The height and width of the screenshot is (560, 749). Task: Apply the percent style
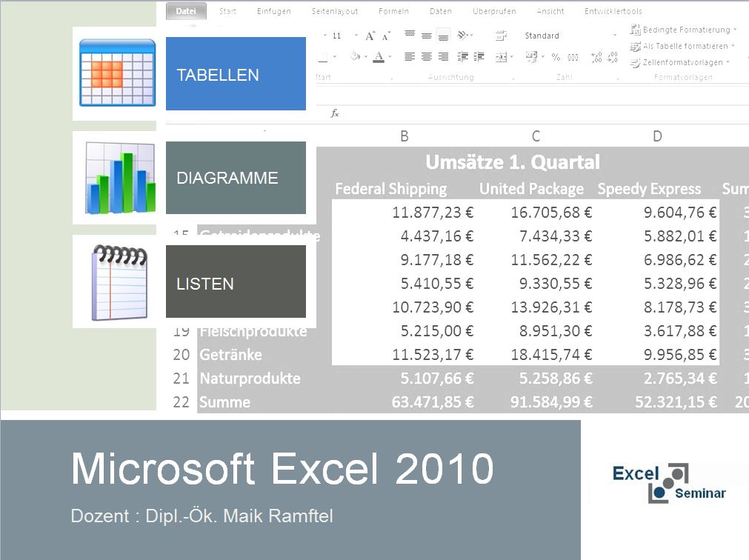pyautogui.click(x=556, y=57)
